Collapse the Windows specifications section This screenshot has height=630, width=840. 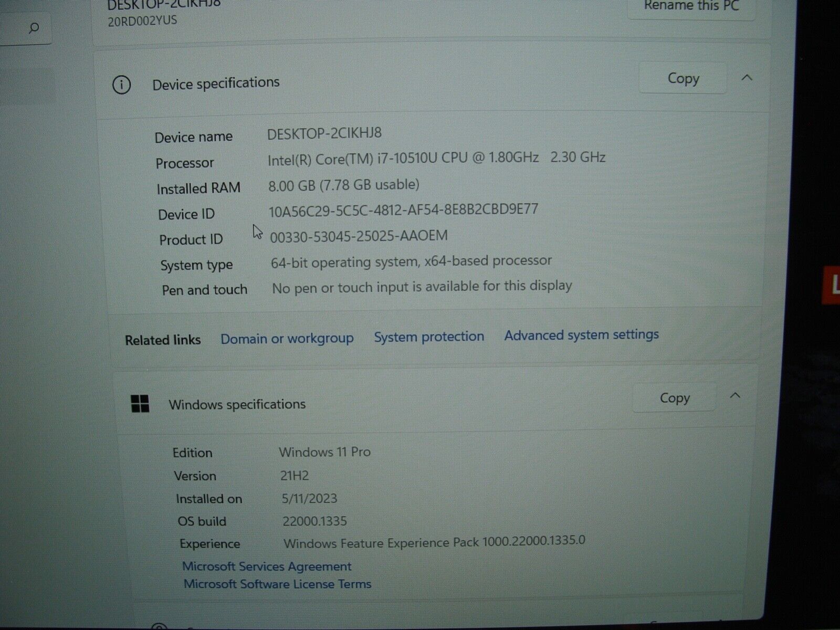(735, 396)
